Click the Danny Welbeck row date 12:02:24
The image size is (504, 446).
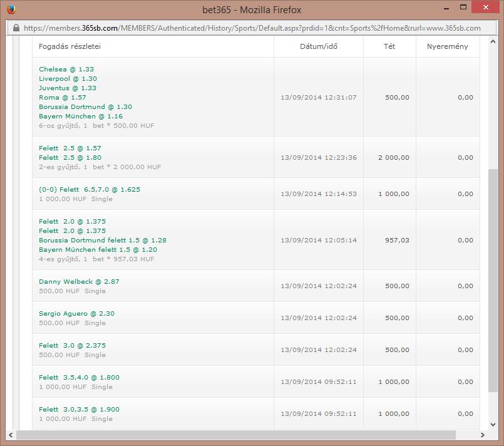[x=319, y=286]
